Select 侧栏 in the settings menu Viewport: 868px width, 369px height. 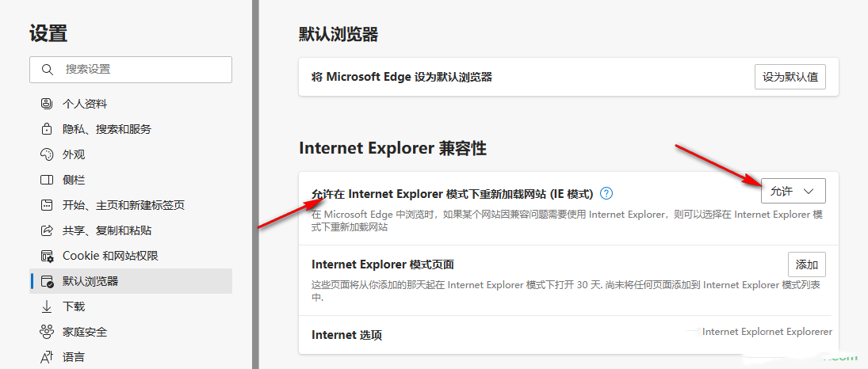(131, 180)
